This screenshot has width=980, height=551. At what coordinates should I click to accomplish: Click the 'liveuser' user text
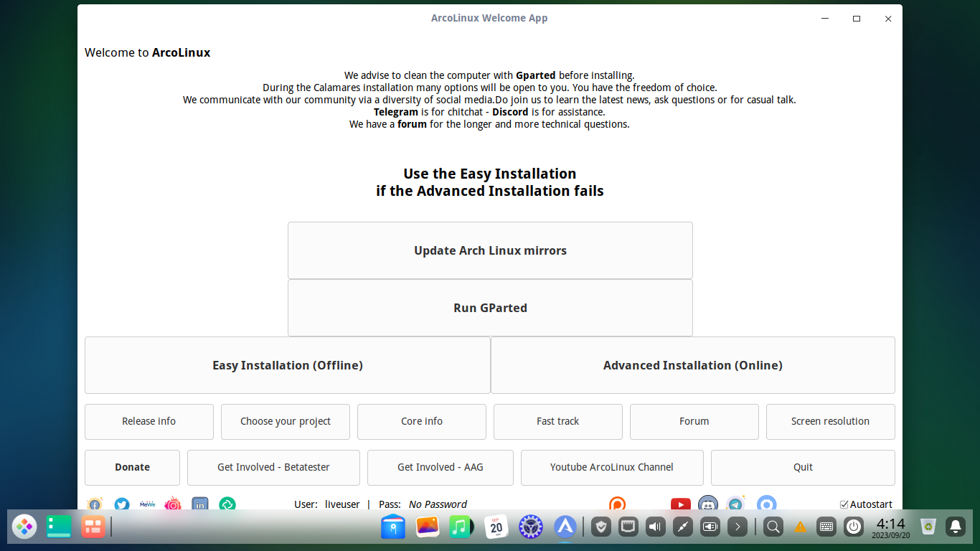click(342, 504)
